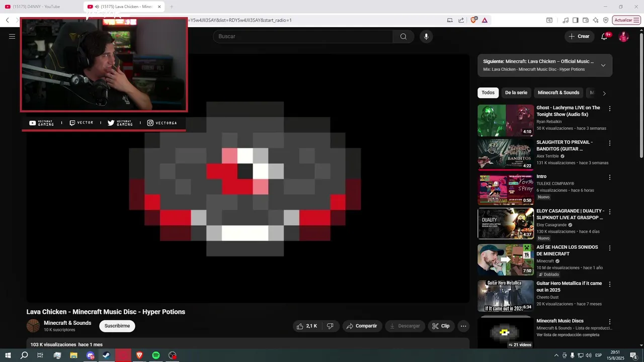Click the share page icon in address bar
This screenshot has height=362, width=644.
pyautogui.click(x=461, y=20)
